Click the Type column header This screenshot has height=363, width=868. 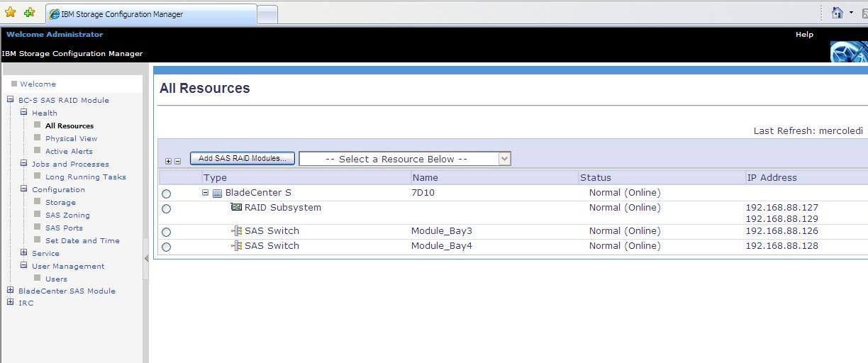point(215,177)
